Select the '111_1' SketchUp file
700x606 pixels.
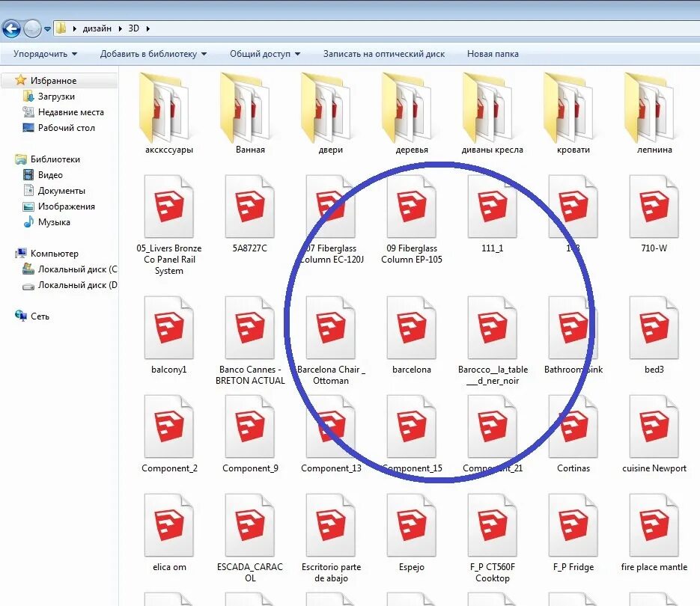pos(493,214)
